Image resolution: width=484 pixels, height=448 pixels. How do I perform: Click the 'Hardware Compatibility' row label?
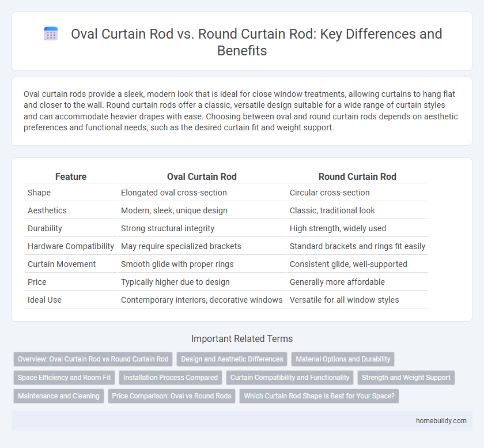tap(71, 246)
